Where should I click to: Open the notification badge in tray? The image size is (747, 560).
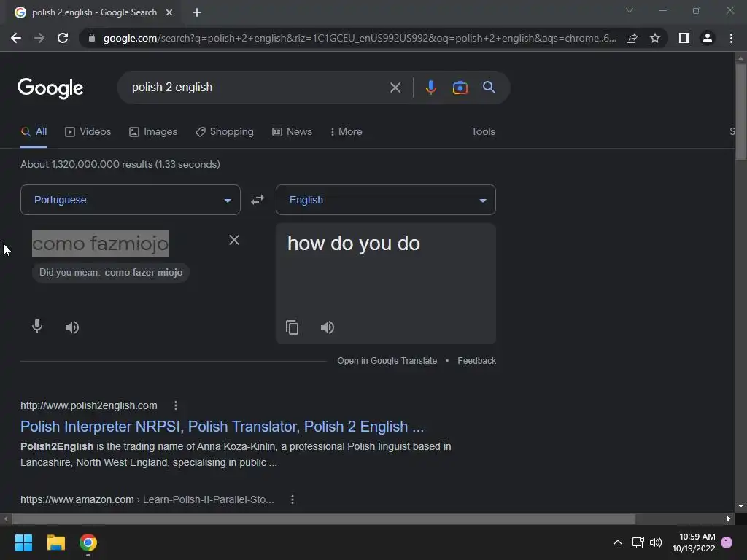[727, 542]
